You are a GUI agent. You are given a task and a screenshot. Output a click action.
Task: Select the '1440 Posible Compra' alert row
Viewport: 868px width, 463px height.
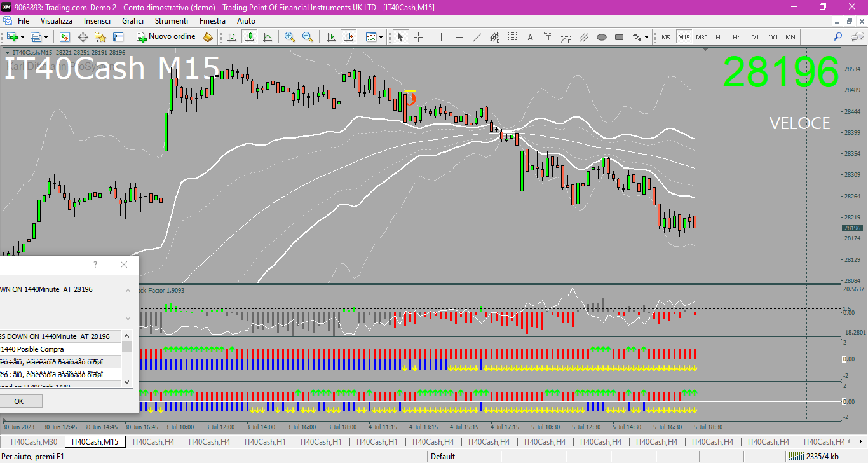click(60, 349)
